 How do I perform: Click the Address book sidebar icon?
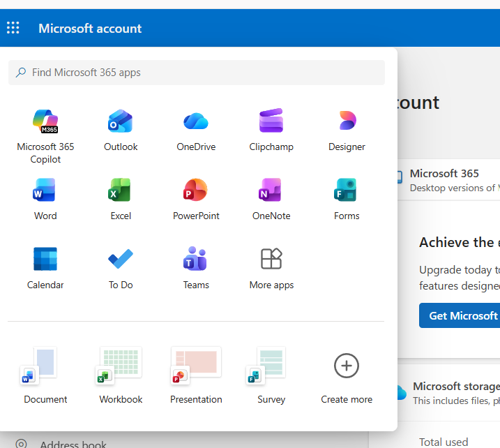pyautogui.click(x=21, y=444)
